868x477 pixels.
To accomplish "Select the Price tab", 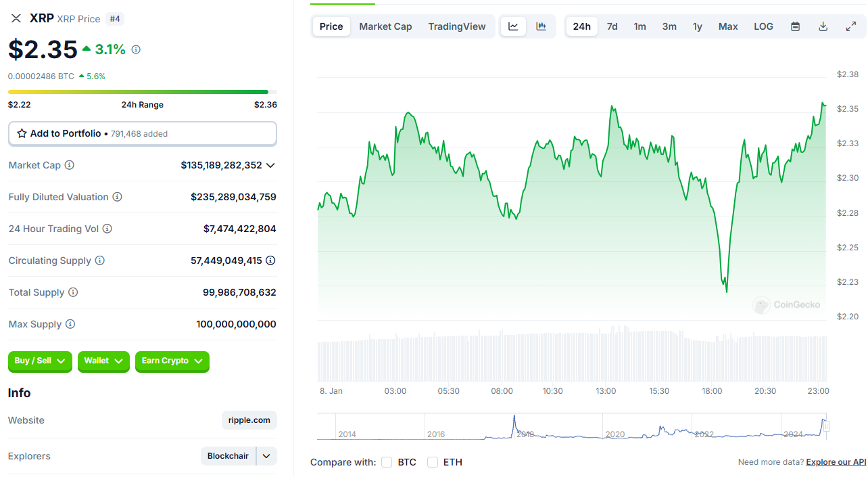I will click(331, 26).
